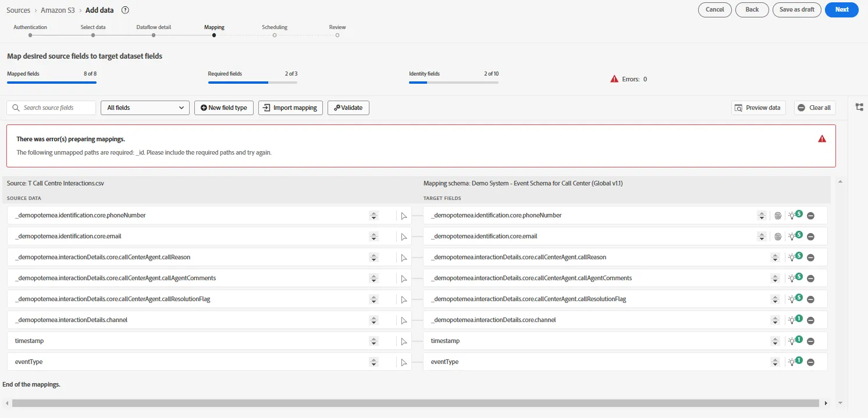Viewport: 868px width, 418px height.
Task: Click identity fingerprint icon on phoneNumber target
Action: 778,216
